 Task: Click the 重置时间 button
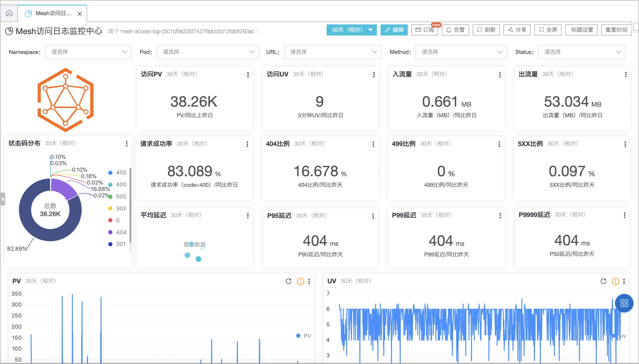(x=616, y=30)
